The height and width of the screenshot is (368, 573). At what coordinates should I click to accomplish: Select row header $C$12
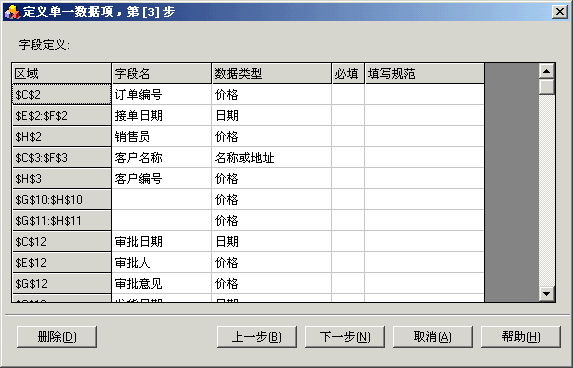click(62, 242)
